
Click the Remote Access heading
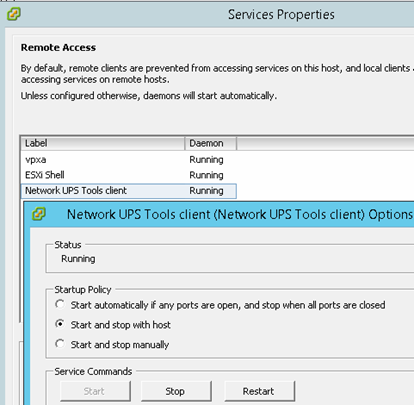pos(58,48)
